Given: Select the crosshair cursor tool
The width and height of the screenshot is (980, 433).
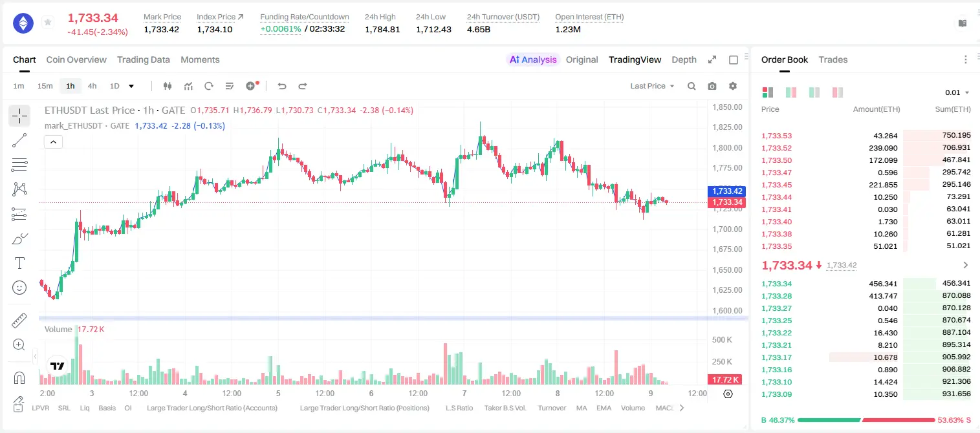Looking at the screenshot, I should (19, 116).
